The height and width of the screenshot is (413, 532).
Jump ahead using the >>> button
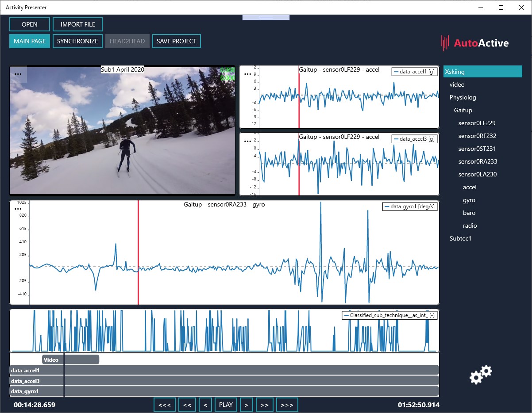point(287,405)
